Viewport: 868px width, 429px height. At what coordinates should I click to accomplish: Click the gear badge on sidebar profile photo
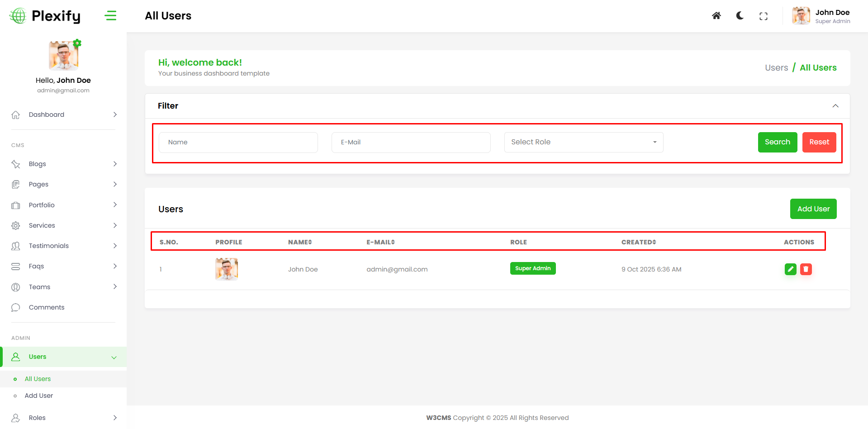coord(77,43)
